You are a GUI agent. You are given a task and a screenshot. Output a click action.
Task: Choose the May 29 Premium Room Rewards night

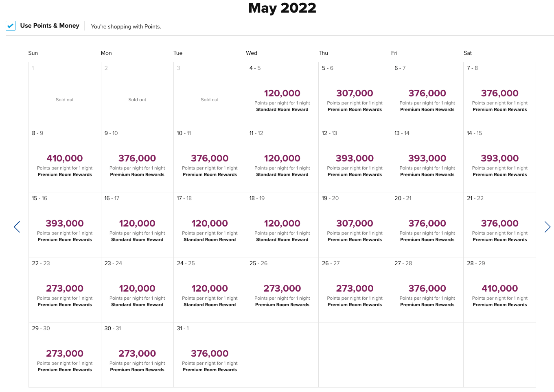pyautogui.click(x=64, y=355)
